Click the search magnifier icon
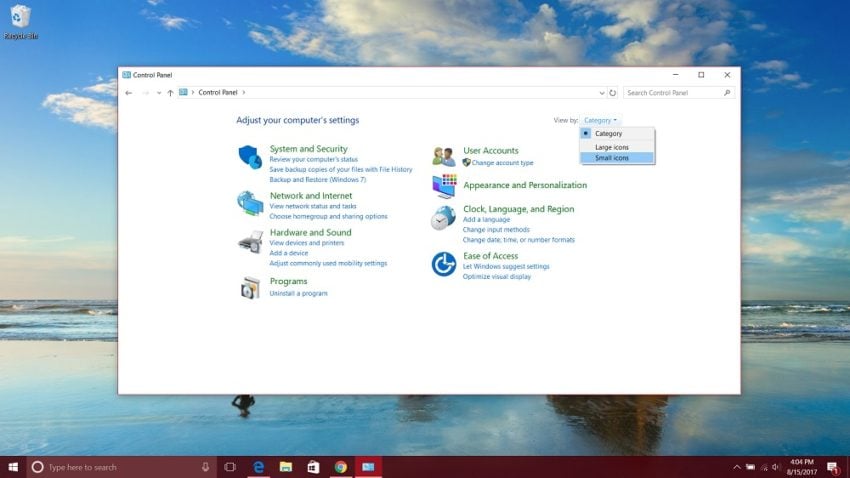 pos(727,93)
